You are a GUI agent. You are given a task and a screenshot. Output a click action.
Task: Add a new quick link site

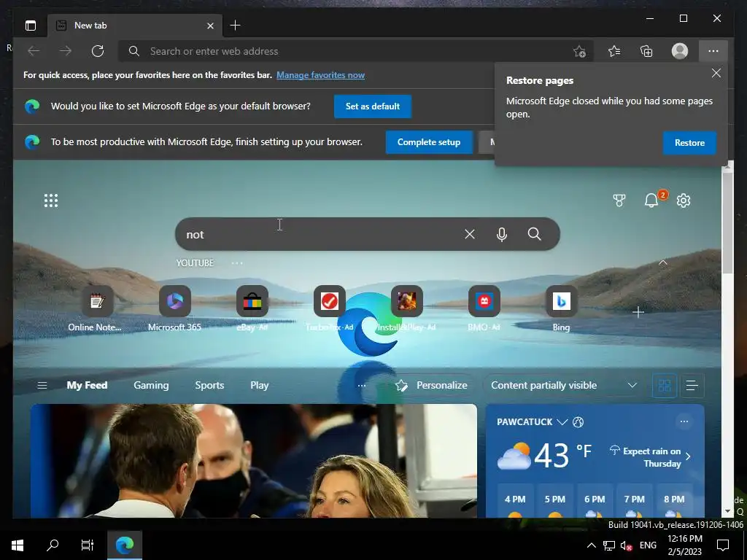click(638, 312)
